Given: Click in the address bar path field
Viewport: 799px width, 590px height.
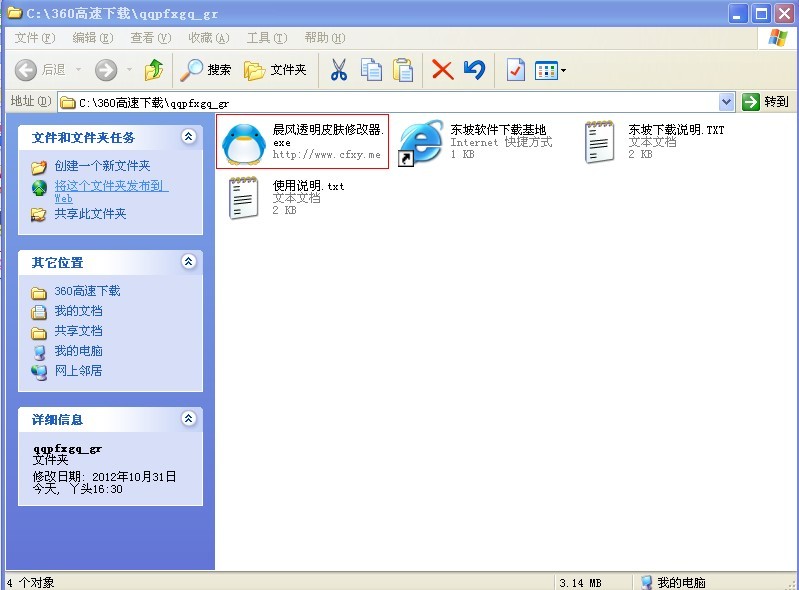Looking at the screenshot, I should coord(387,102).
